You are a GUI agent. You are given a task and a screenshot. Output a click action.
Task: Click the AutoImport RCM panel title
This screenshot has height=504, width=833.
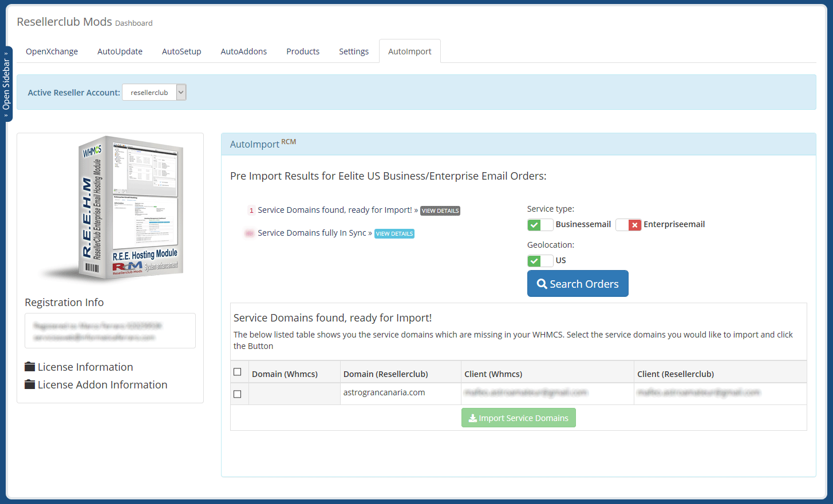tap(263, 144)
